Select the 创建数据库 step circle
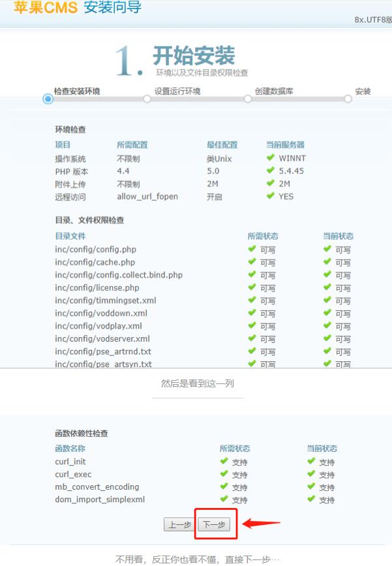 click(x=248, y=98)
